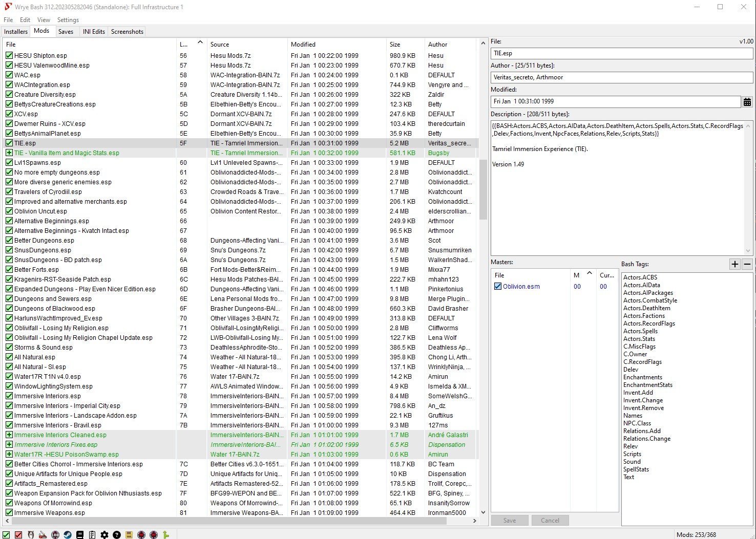Open the Doc Browser icon
Screen dimensions: 756x539
click(x=80, y=534)
